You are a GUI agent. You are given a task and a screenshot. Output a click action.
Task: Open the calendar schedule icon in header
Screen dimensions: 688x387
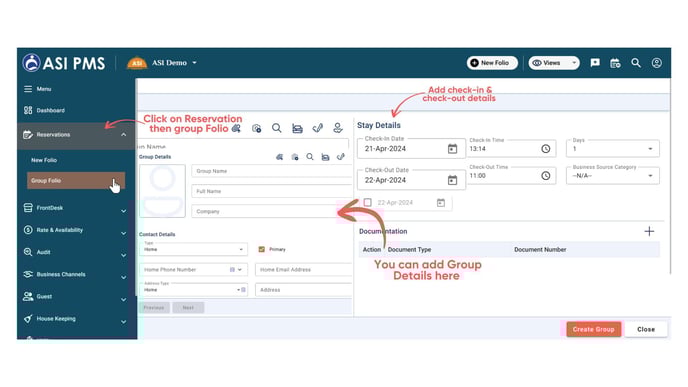tap(615, 63)
